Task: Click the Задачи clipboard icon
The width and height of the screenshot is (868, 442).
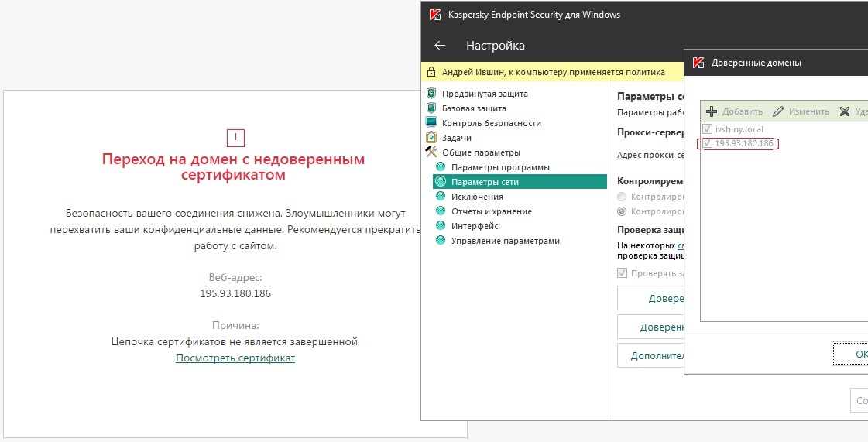Action: click(431, 137)
